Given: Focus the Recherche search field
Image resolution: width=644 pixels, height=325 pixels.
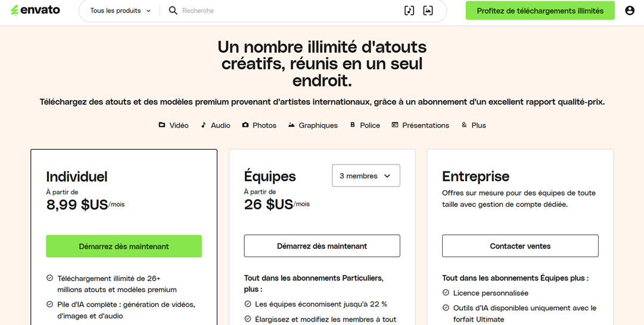Looking at the screenshot, I should (286, 11).
